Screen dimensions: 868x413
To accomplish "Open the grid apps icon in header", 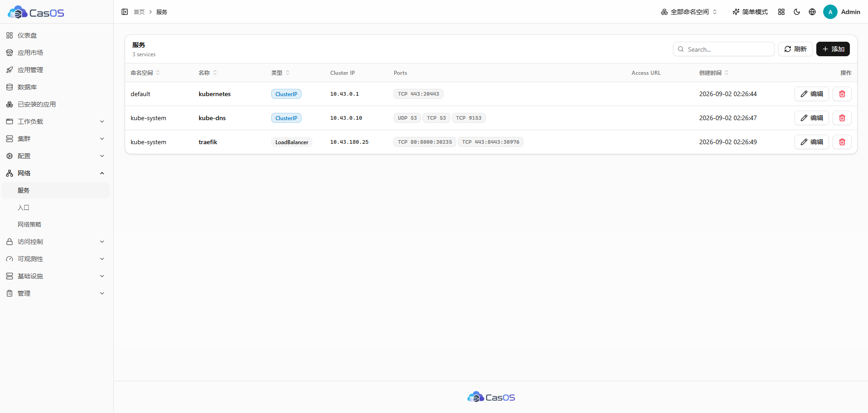I will (781, 12).
